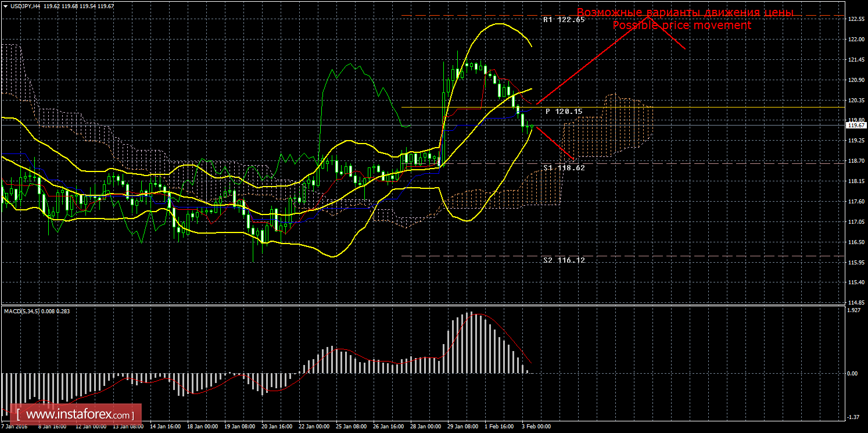Click the 118.15 price axis value
This screenshot has width=868, height=433.
click(855, 181)
